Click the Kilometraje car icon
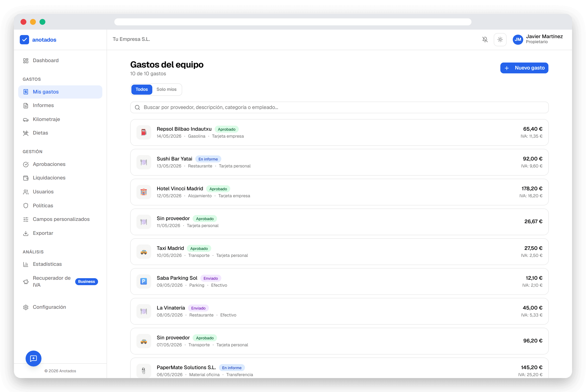The image size is (586, 392). coord(26,119)
